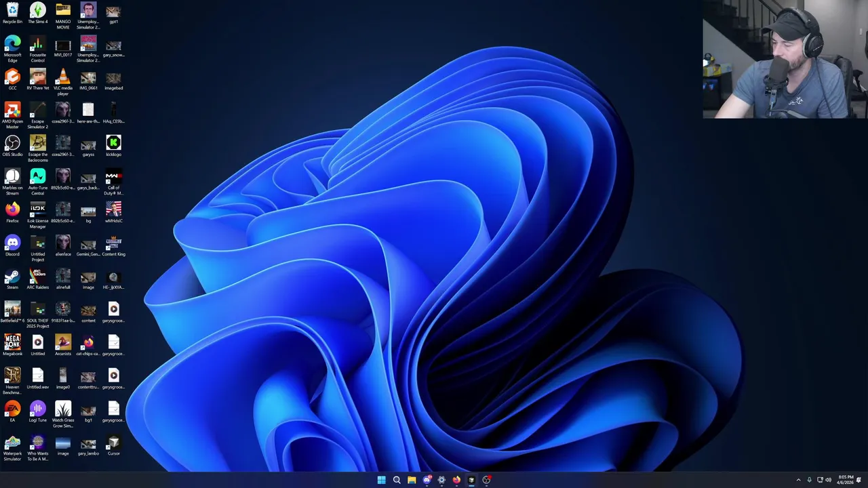Screen dimensions: 868x488
Task: Select the Untitled.wav audio file
Action: (37, 379)
